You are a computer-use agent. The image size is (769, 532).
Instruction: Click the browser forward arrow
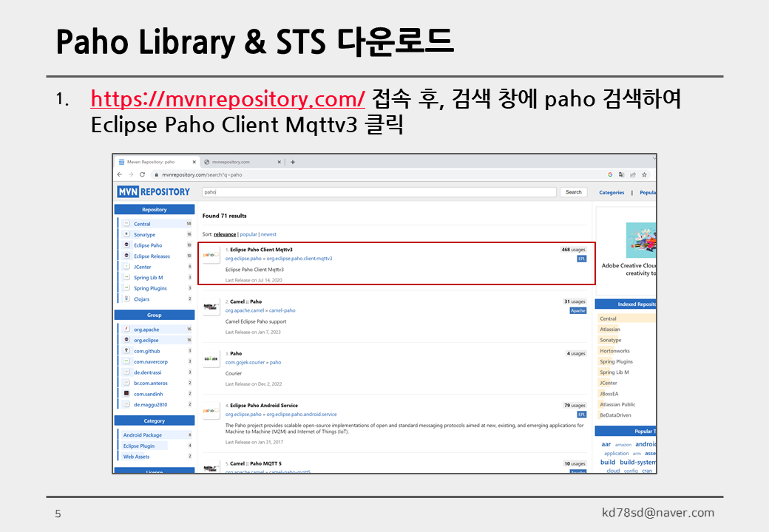pyautogui.click(x=131, y=174)
